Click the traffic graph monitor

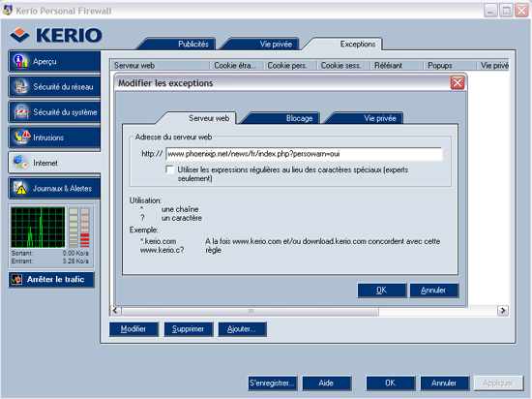tap(38, 228)
